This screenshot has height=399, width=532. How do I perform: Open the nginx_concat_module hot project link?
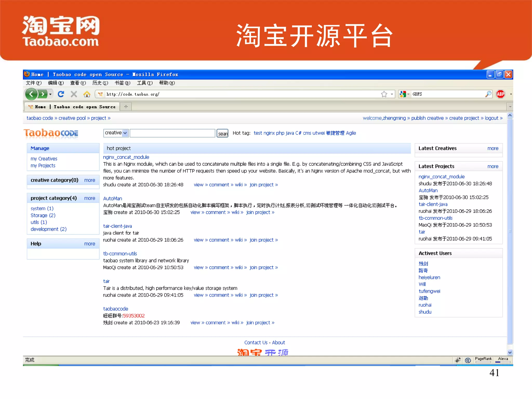(126, 157)
